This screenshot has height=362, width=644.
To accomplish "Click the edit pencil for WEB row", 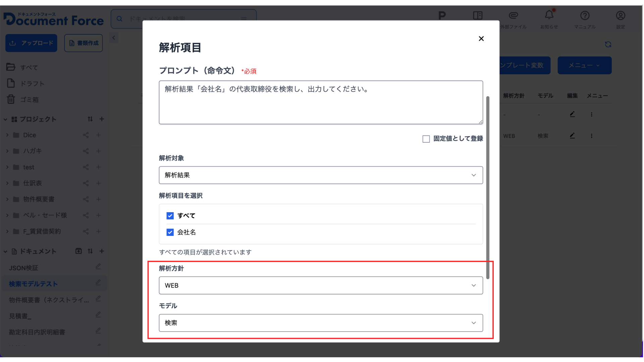I will pyautogui.click(x=573, y=136).
